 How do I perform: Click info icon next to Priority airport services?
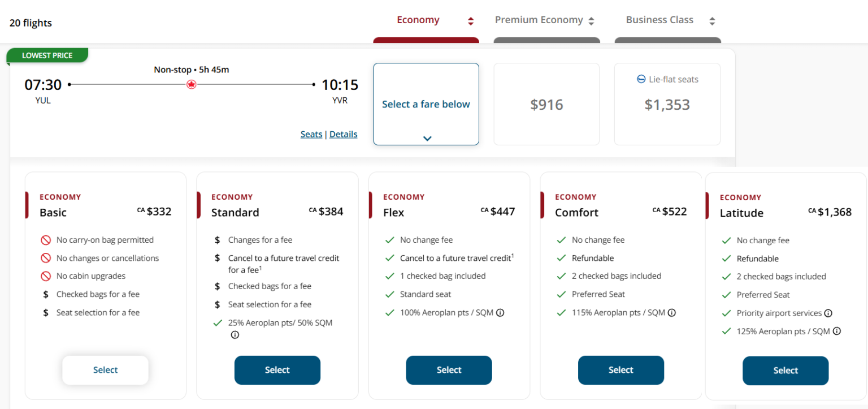pyautogui.click(x=828, y=313)
